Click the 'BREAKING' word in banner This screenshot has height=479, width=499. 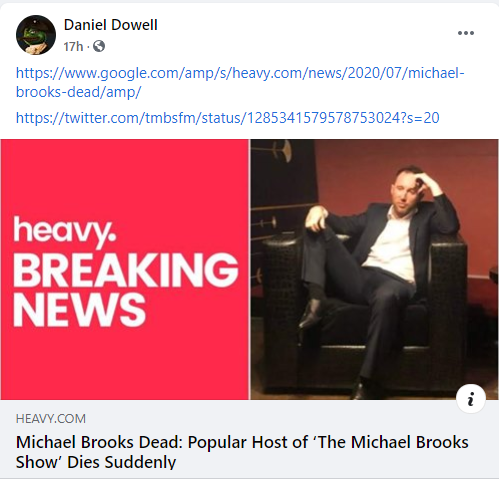126,270
